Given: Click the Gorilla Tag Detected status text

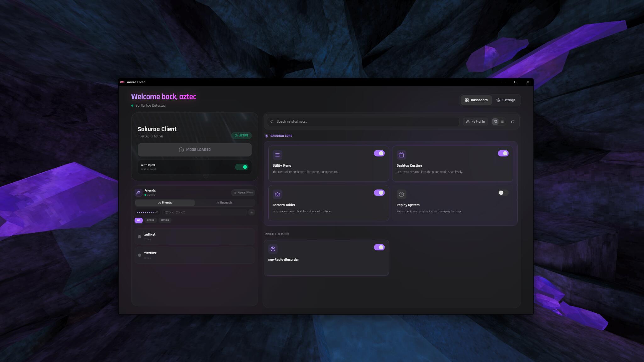Looking at the screenshot, I should click(150, 106).
